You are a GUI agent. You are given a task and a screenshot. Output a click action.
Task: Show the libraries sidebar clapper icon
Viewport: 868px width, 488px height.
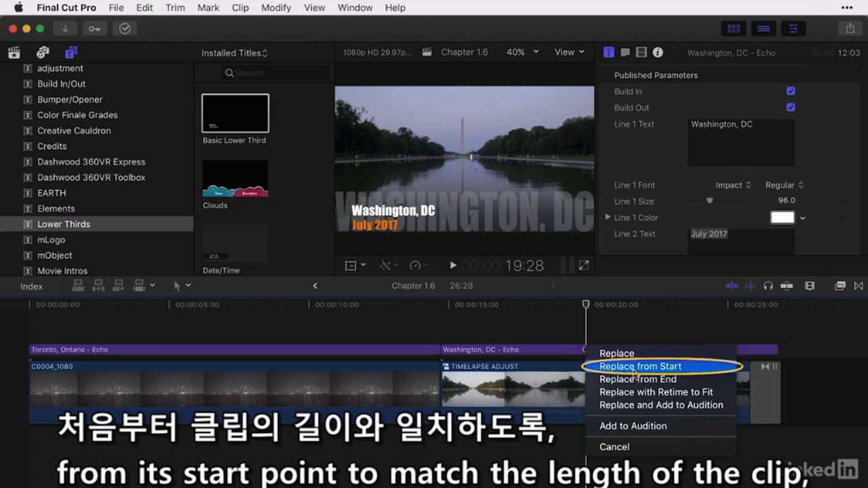[14, 52]
